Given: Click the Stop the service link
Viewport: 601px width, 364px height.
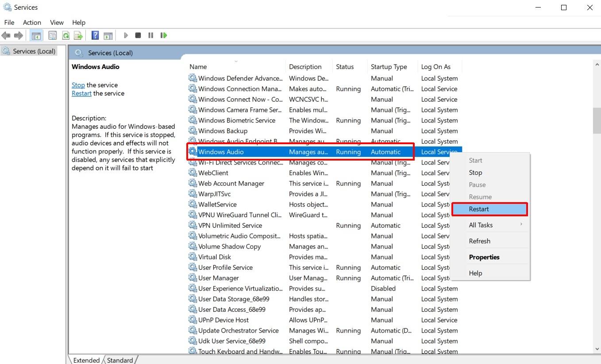Looking at the screenshot, I should (78, 85).
